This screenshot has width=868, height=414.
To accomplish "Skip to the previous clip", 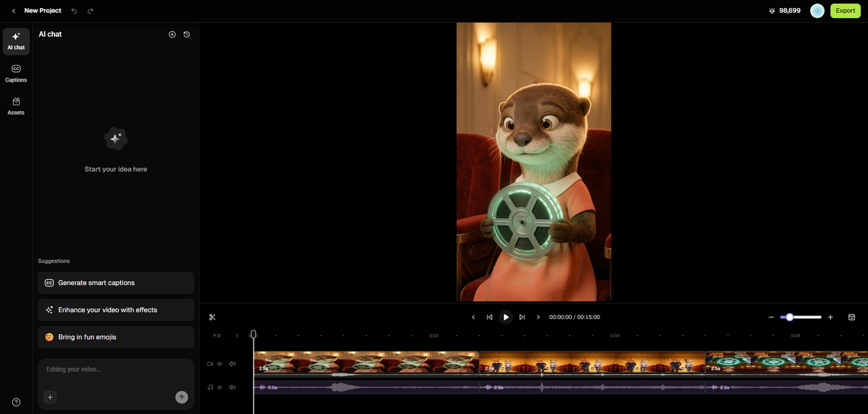I will pos(490,317).
